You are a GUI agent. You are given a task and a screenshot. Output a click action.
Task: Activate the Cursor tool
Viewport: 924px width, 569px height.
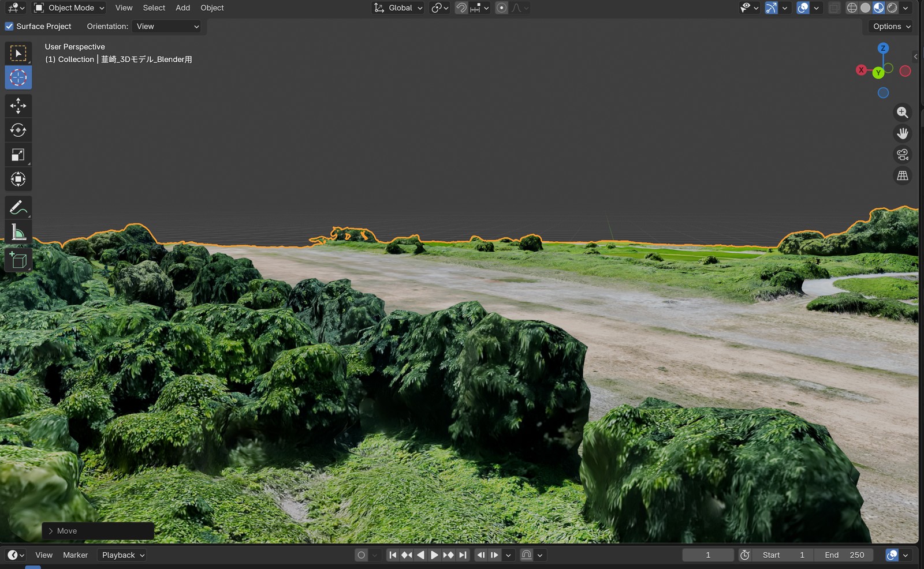pyautogui.click(x=18, y=77)
